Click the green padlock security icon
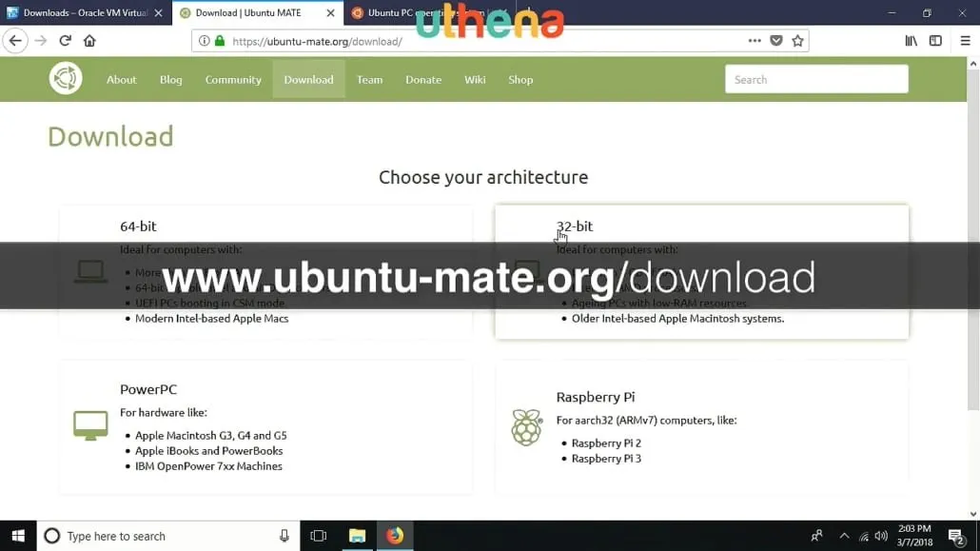 coord(220,41)
